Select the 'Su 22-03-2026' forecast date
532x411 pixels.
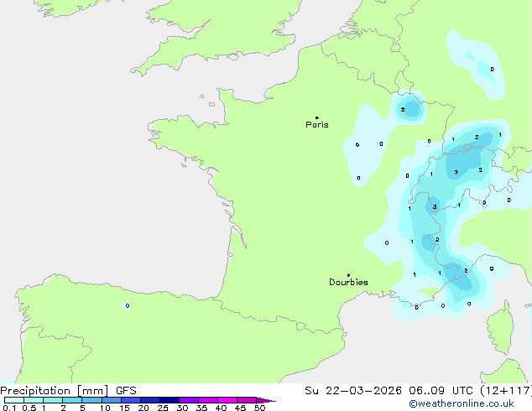coord(353,391)
